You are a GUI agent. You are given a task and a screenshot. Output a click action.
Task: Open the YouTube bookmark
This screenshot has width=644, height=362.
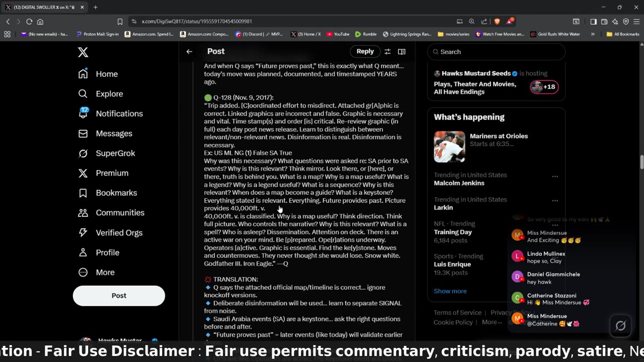(x=338, y=34)
